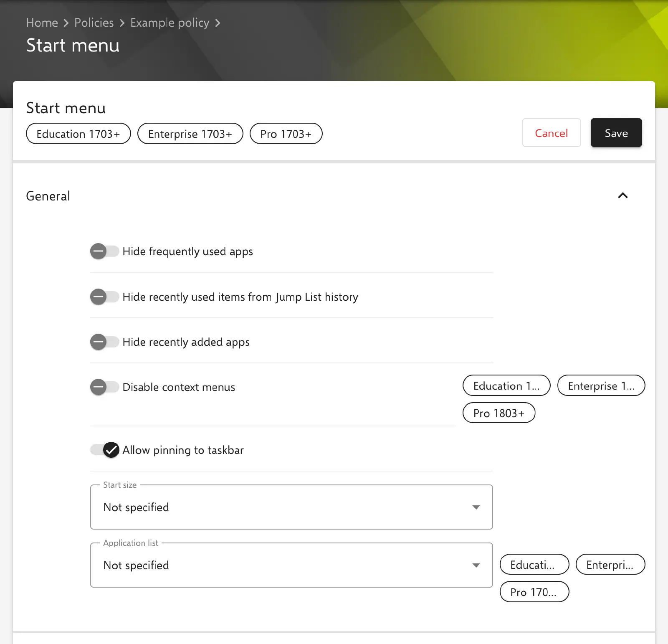Open Example policy breadcrumb link
This screenshot has width=668, height=644.
tap(170, 23)
